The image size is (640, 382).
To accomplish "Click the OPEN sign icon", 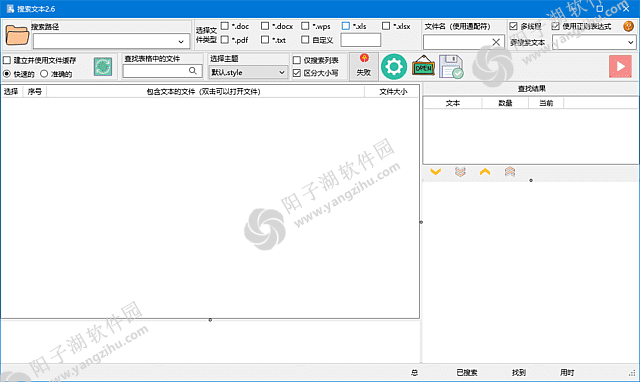I will (423, 66).
